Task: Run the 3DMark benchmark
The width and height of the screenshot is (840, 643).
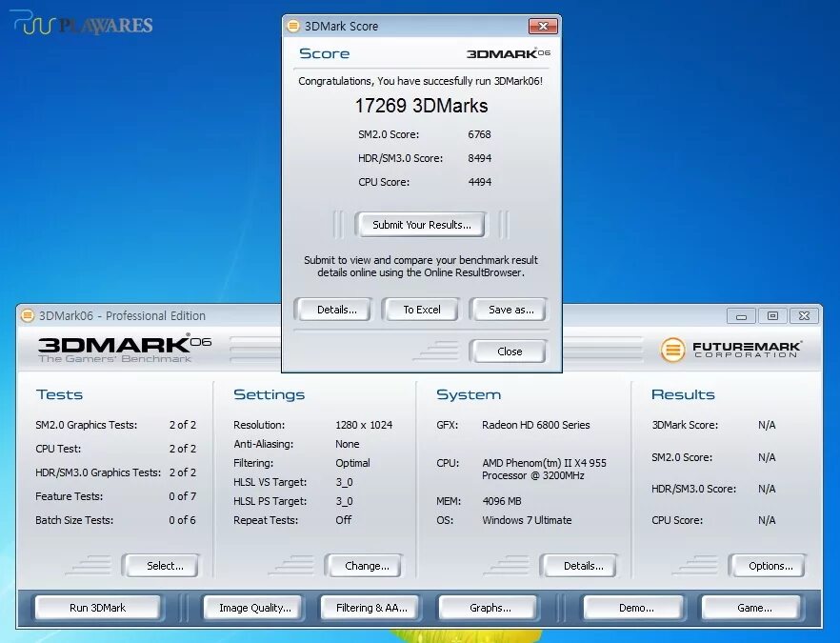Action: pyautogui.click(x=98, y=607)
